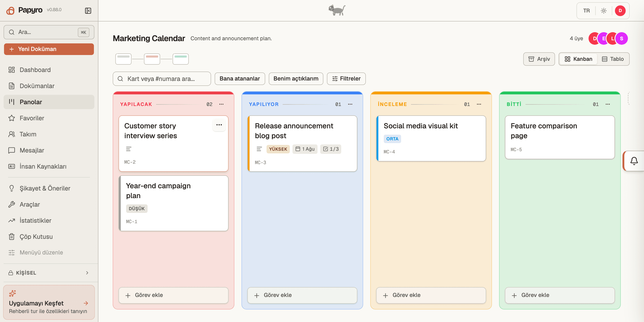Add a task to the YAPILACAK column
Screen dimensions: 644x322
174,295
